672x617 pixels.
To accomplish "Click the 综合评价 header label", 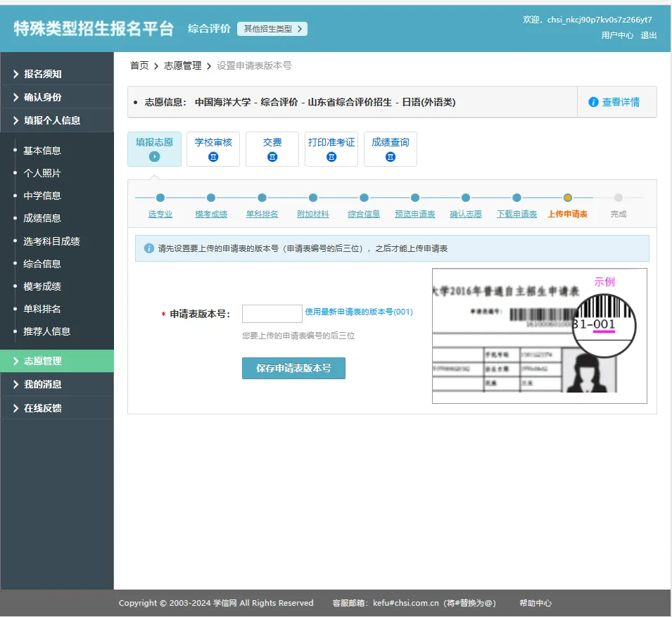I will coord(209,29).
